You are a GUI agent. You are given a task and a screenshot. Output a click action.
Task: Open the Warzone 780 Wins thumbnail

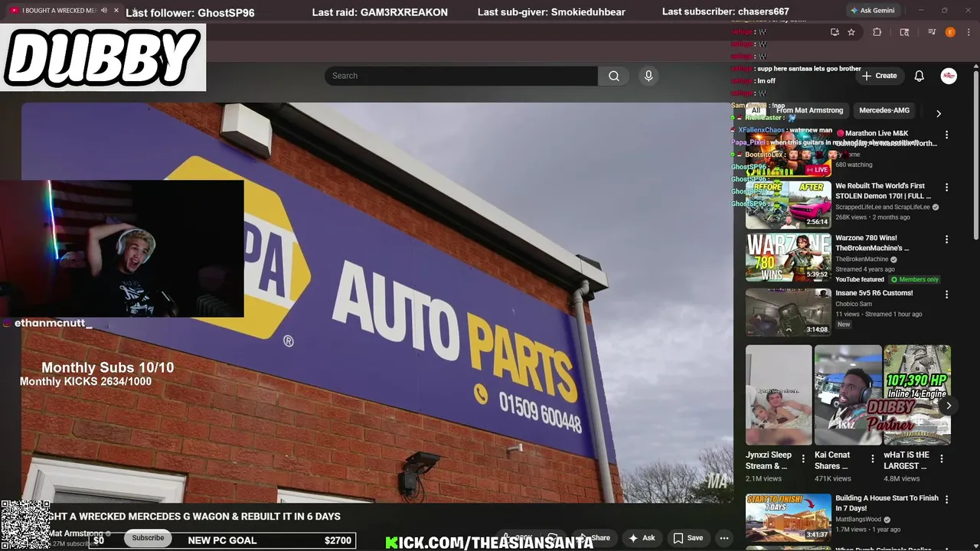coord(789,258)
